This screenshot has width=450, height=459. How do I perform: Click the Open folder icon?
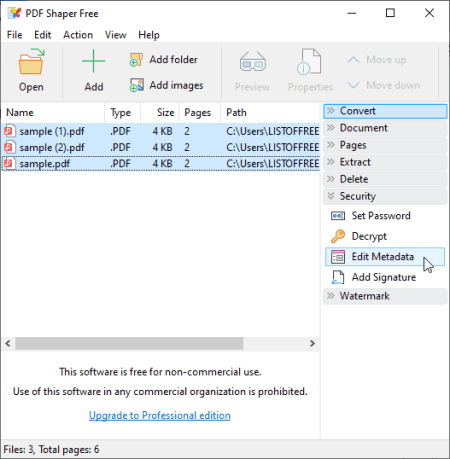pyautogui.click(x=31, y=62)
